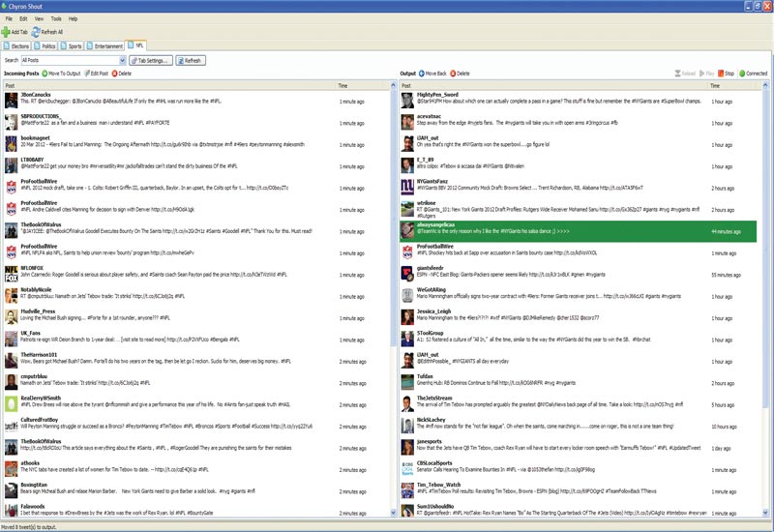The image size is (774, 532).
Task: Click the MightyPen_Sword avatar in output
Action: point(407,101)
